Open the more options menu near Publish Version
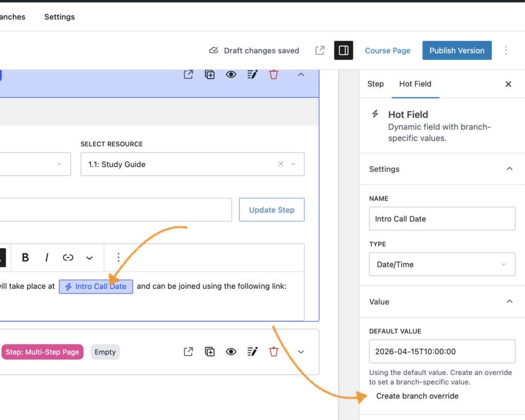Image resolution: width=525 pixels, height=420 pixels. (x=506, y=51)
